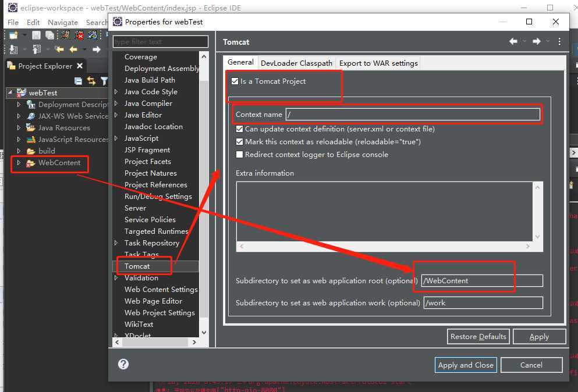The width and height of the screenshot is (578, 392).
Task: Click the properties list vertical scrollbar thumb
Action: click(204, 200)
